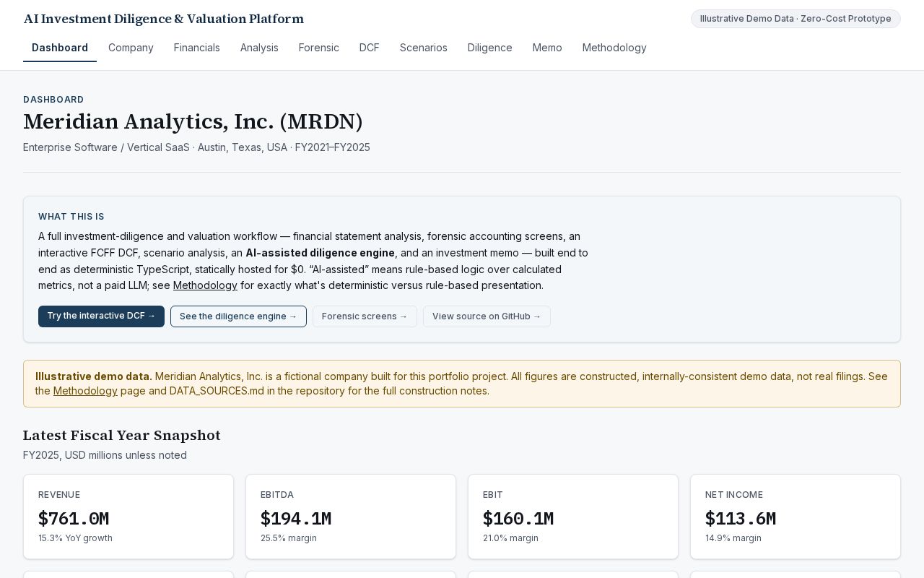Viewport: 924px width, 578px height.
Task: Open Methodology link in the demo data notice
Action: point(85,391)
